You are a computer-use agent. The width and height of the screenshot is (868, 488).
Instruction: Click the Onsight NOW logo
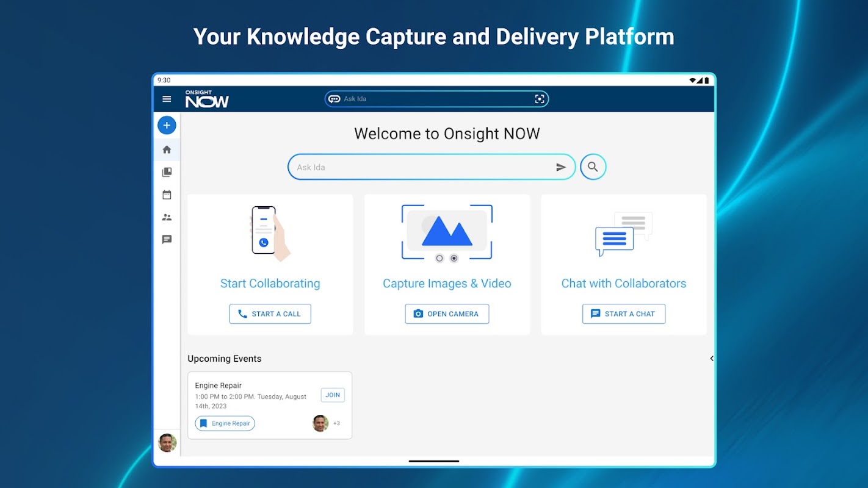tap(207, 99)
